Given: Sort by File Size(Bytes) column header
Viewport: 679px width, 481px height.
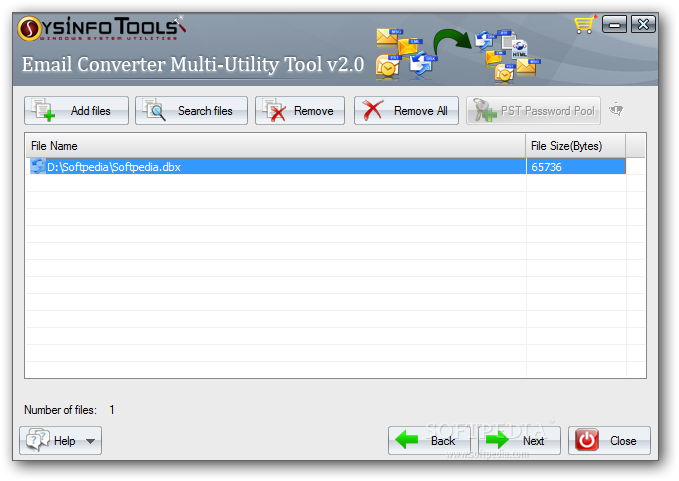Looking at the screenshot, I should pos(576,146).
